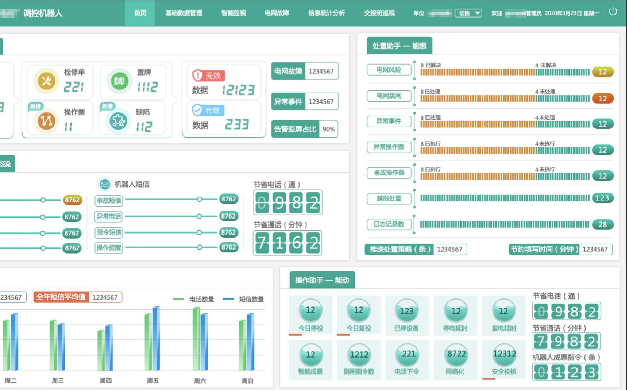This screenshot has width=627, height=390.
Task: Open the 电网故障 menu in navigation bar
Action: click(277, 13)
